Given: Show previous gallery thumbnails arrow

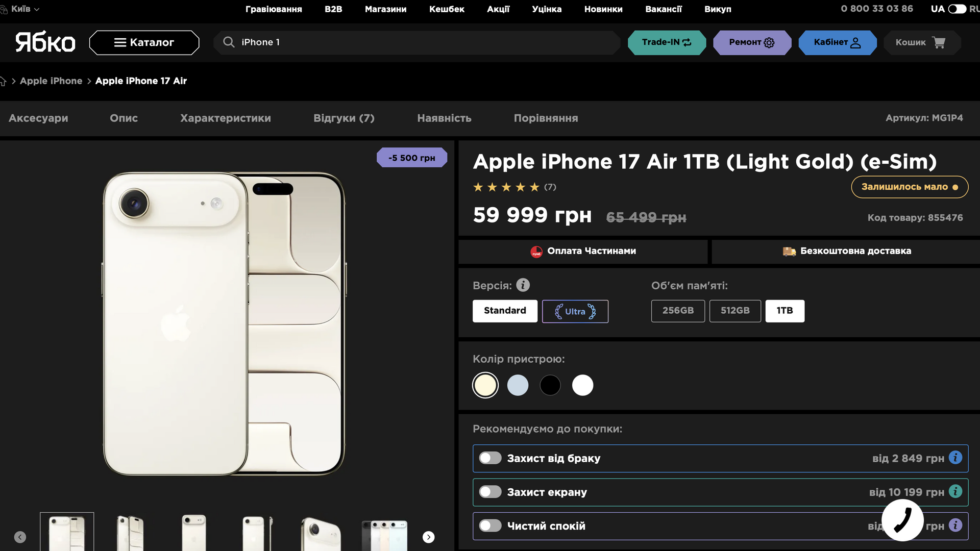Looking at the screenshot, I should coord(20,537).
